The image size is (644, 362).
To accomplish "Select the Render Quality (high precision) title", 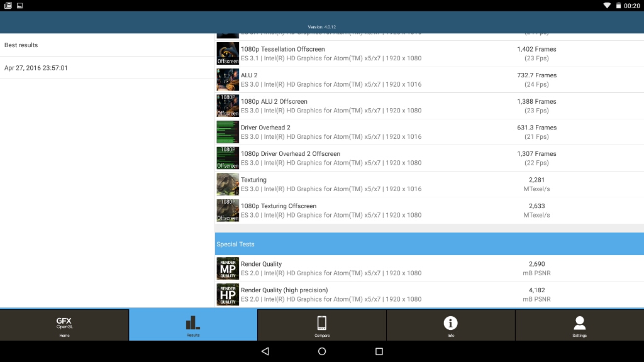I will tap(284, 290).
